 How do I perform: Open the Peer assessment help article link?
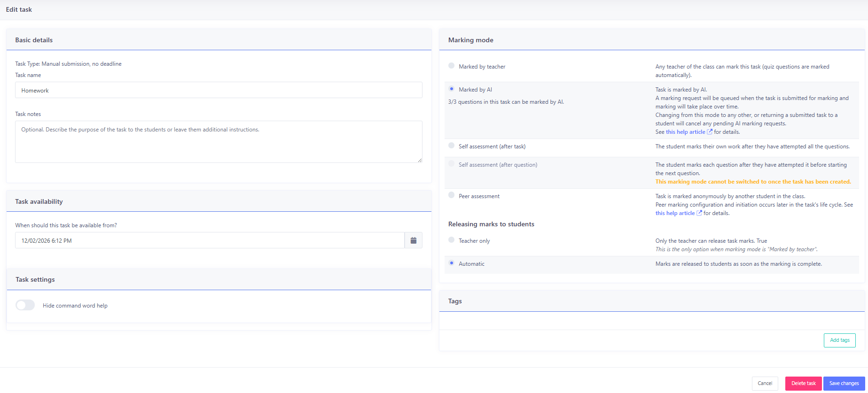pyautogui.click(x=675, y=213)
